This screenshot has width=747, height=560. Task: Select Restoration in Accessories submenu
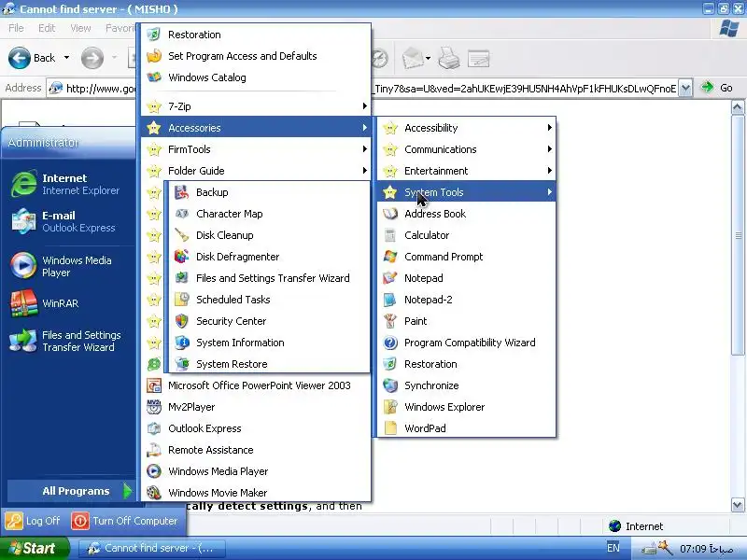[467, 364]
